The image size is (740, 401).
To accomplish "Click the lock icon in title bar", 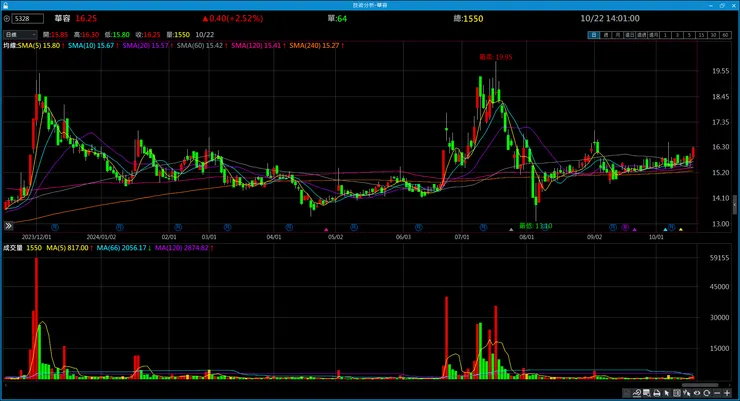I will tap(5, 5).
